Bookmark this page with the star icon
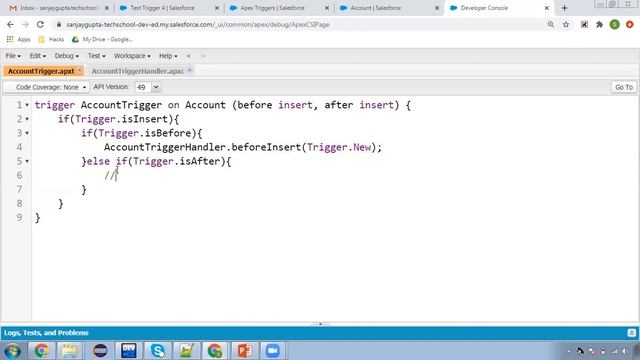This screenshot has width=640, height=360. coord(566,24)
